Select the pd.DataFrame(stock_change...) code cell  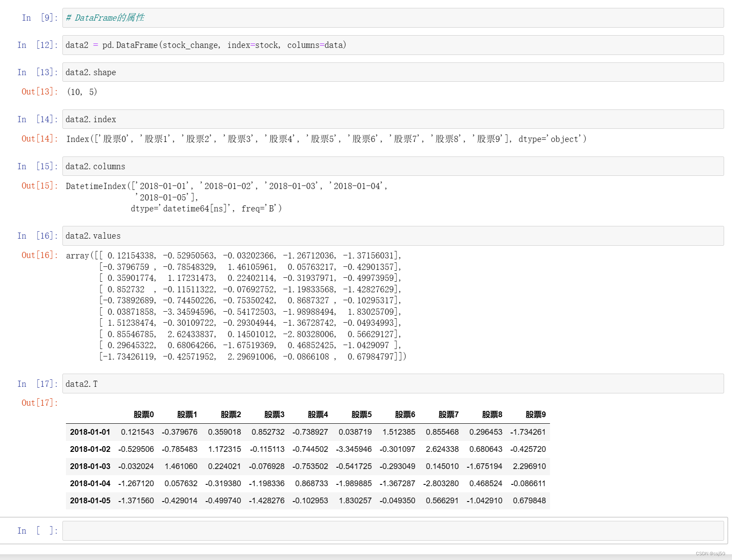[x=393, y=45]
